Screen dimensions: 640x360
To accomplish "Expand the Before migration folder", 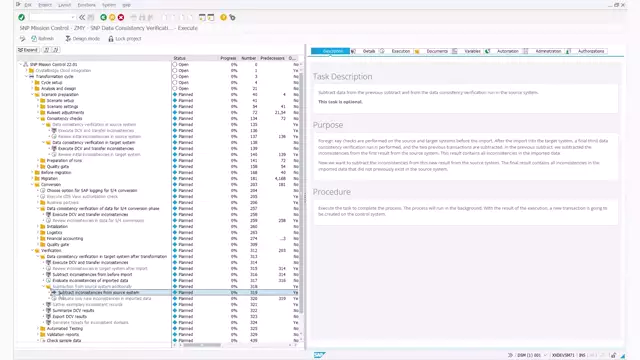I will click(32, 172).
